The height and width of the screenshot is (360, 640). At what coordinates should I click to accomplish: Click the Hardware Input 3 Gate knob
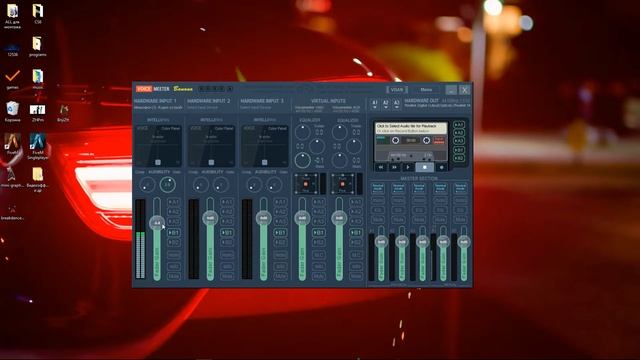[274, 185]
